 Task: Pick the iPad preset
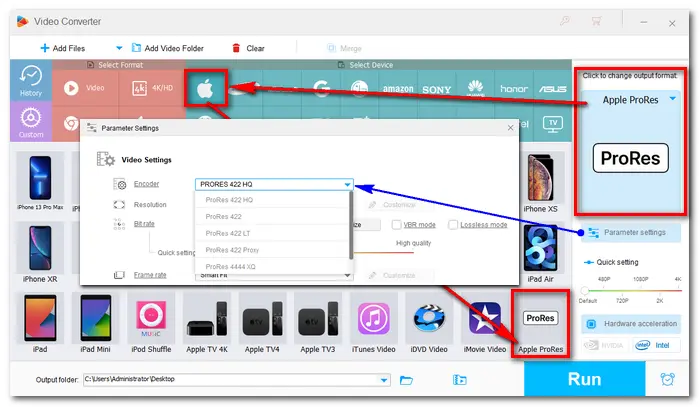40,323
